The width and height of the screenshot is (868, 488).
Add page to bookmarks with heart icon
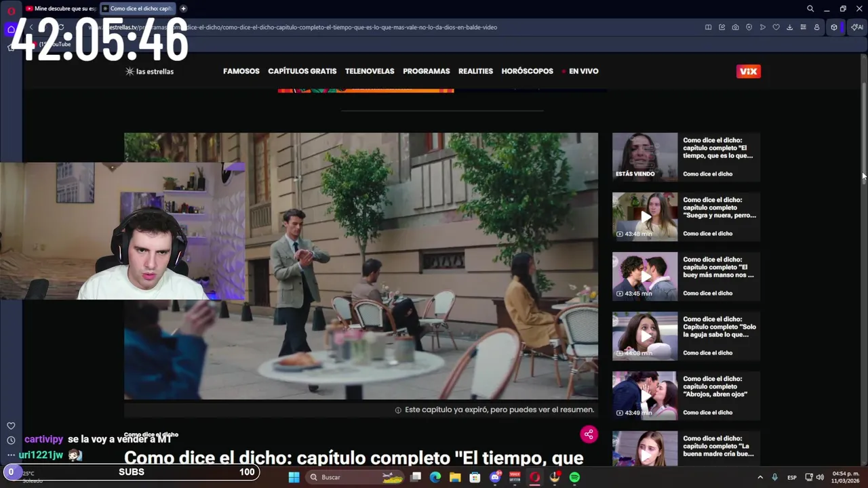(776, 27)
